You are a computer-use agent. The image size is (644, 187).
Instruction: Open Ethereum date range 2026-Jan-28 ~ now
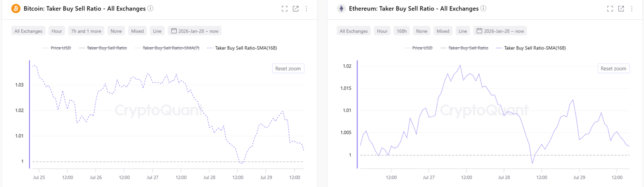point(500,31)
